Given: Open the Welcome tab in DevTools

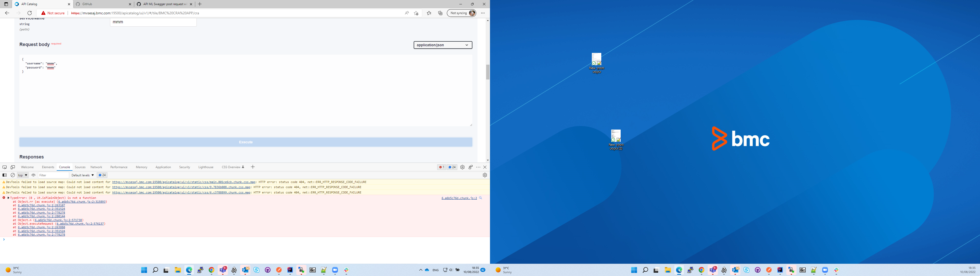Looking at the screenshot, I should point(27,167).
